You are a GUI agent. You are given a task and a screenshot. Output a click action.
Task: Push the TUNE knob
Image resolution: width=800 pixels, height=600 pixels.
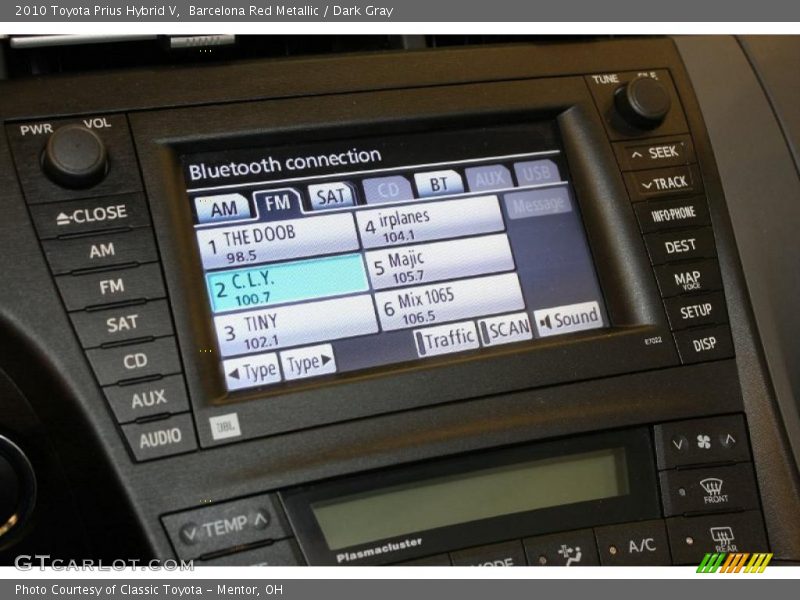(x=643, y=102)
